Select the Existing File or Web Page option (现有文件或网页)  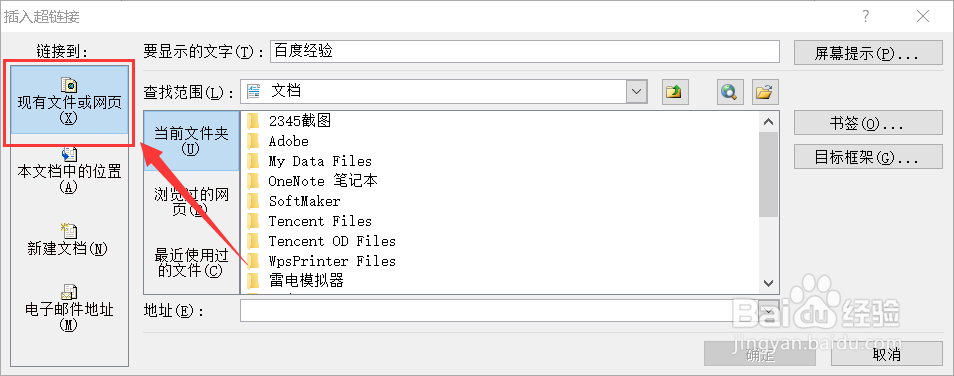(x=69, y=100)
